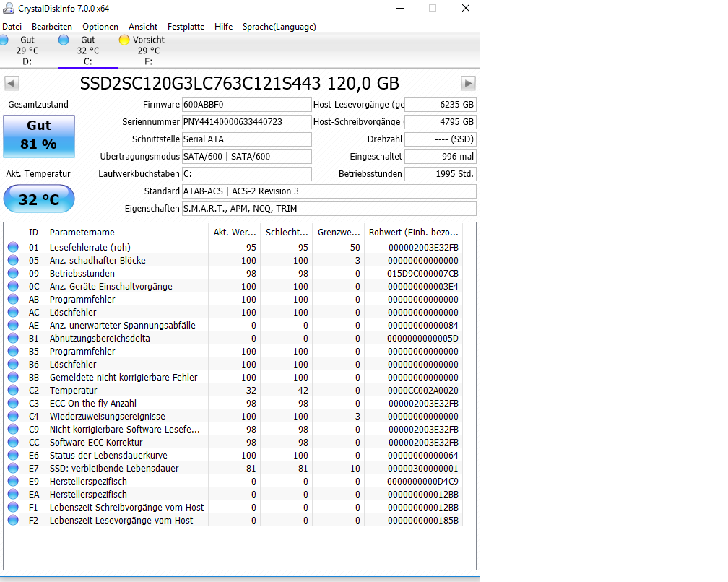This screenshot has height=582, width=728.
Task: Click status orb for Wiederzuweisungsereignisse row
Action: (13, 417)
